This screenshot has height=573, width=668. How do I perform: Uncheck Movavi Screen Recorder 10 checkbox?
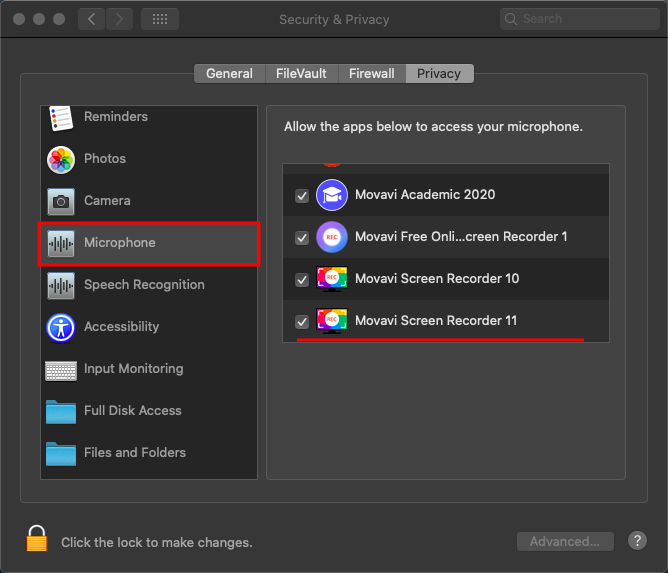click(x=302, y=280)
